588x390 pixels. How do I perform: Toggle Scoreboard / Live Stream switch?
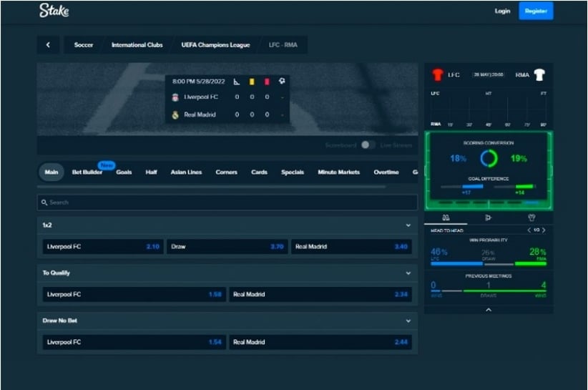tap(368, 145)
